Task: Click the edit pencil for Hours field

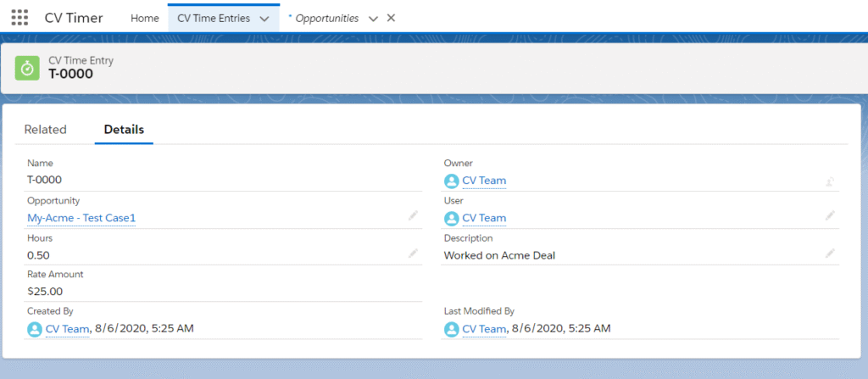Action: [413, 254]
